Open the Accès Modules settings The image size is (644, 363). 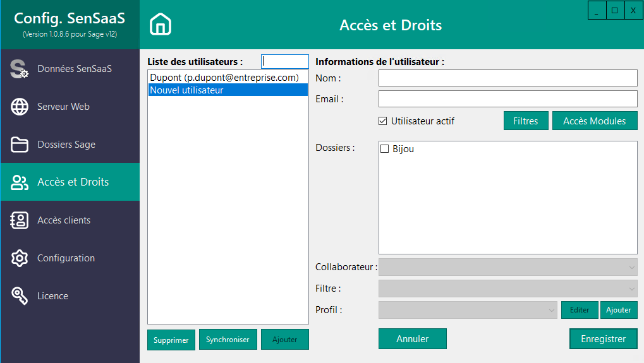click(x=594, y=121)
